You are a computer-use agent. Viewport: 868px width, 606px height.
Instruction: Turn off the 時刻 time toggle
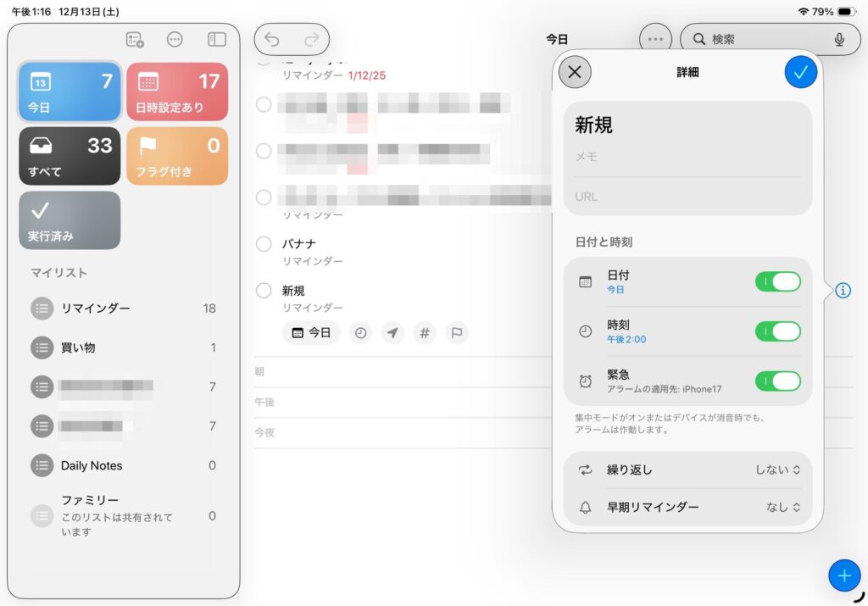coord(777,331)
